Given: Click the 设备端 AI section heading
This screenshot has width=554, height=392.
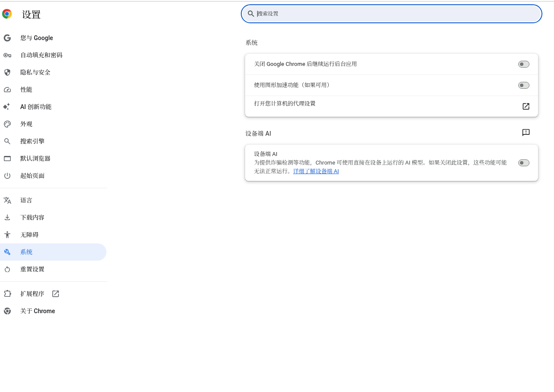Looking at the screenshot, I should pos(258,134).
